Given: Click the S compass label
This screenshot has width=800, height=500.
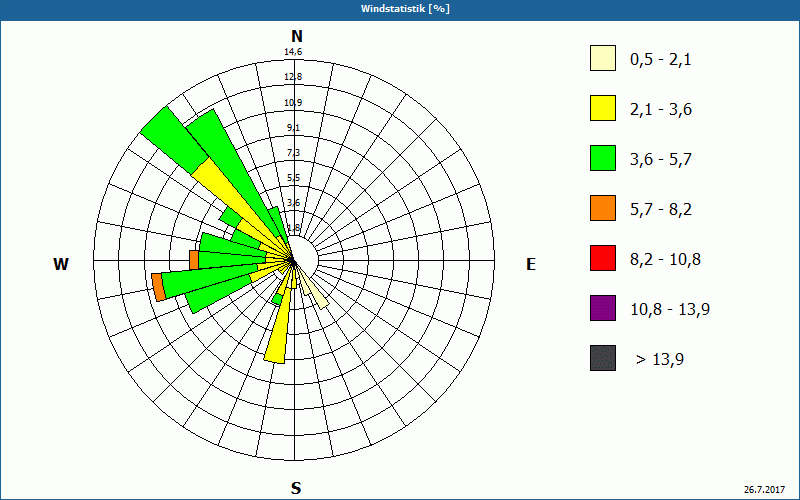Looking at the screenshot, I should coord(296,488).
